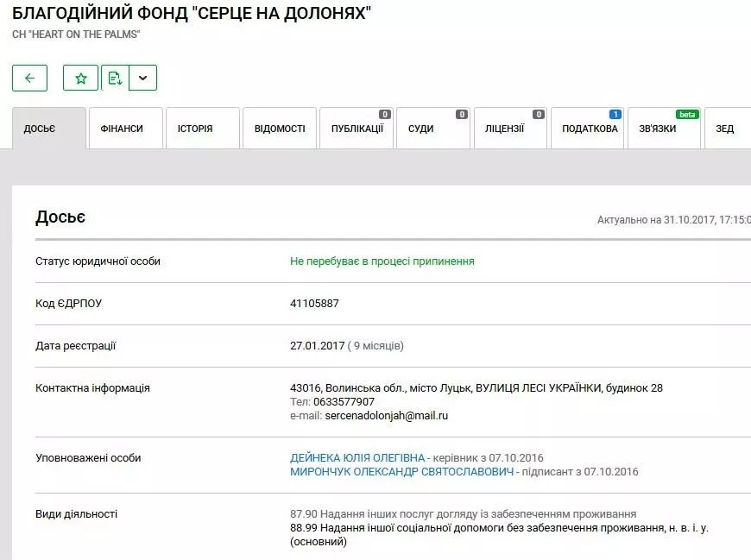View the Зв'язки beta tab
The width and height of the screenshot is (751, 560).
coord(657,129)
